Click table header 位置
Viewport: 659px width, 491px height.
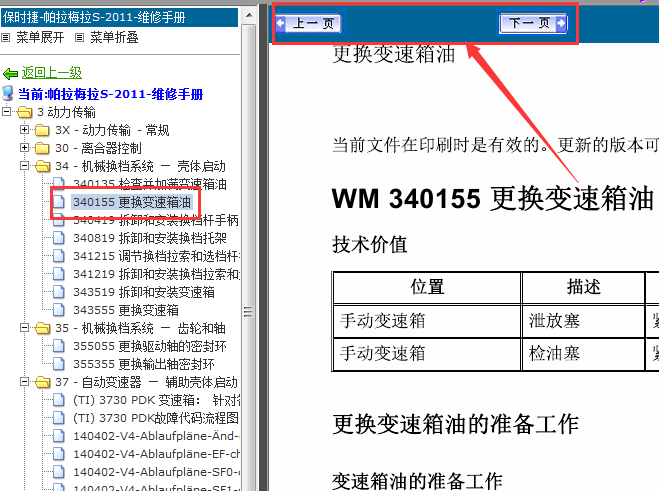[427, 288]
